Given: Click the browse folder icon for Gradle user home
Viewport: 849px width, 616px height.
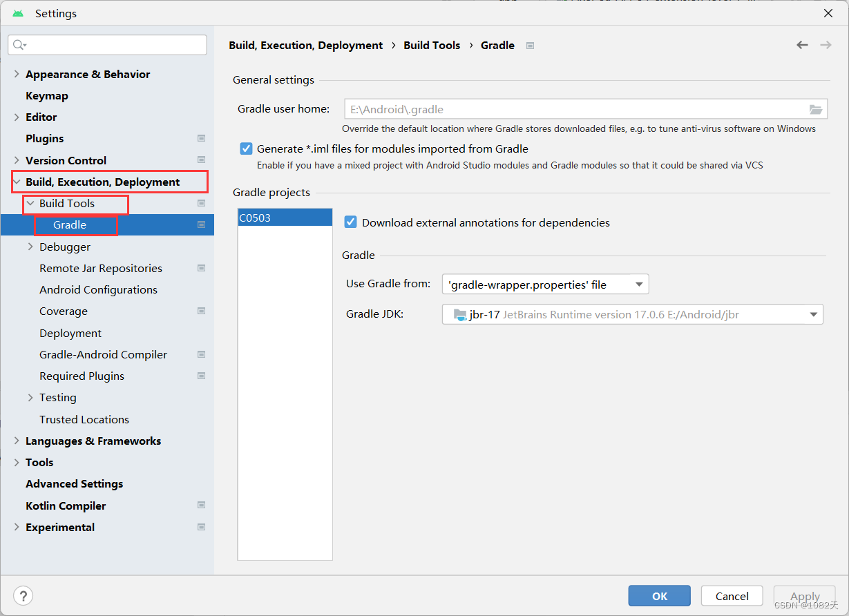Looking at the screenshot, I should tap(816, 109).
